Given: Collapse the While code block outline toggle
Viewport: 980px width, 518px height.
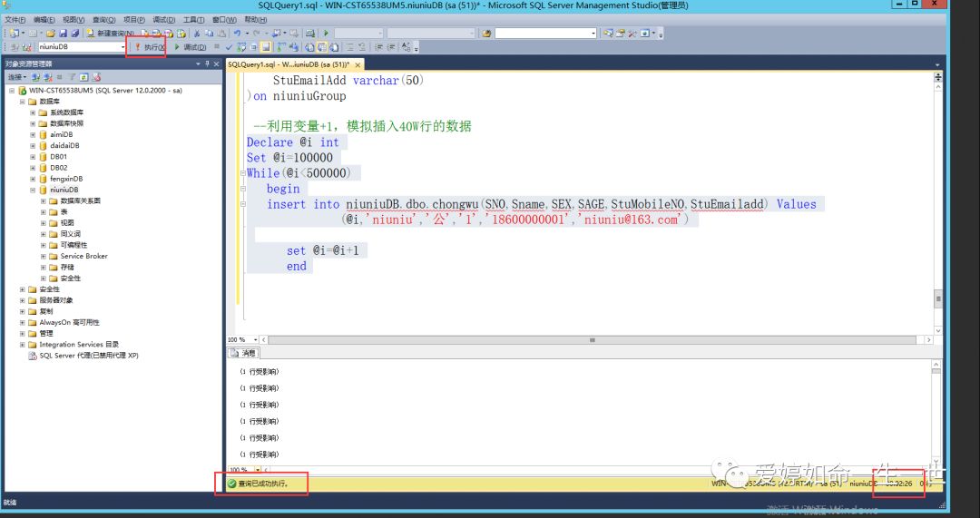Looking at the screenshot, I should [243, 173].
